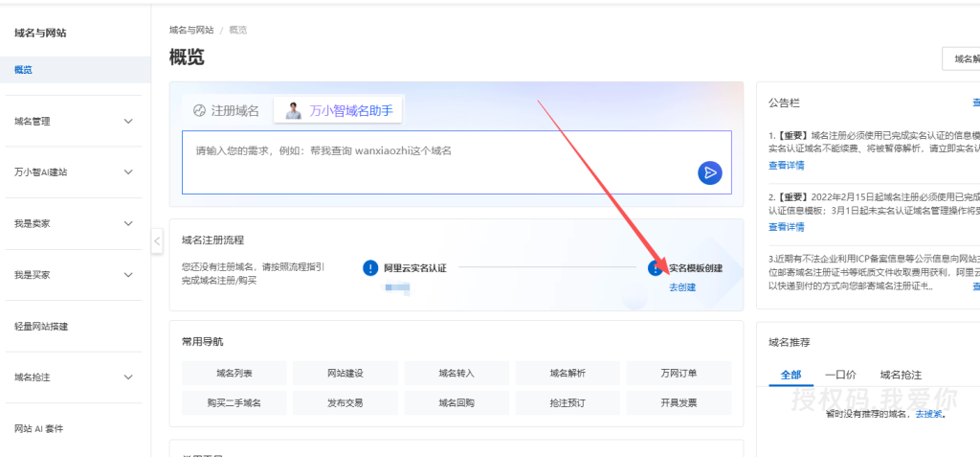Open 抢注预订 shortcut
980x457 pixels.
point(568,402)
